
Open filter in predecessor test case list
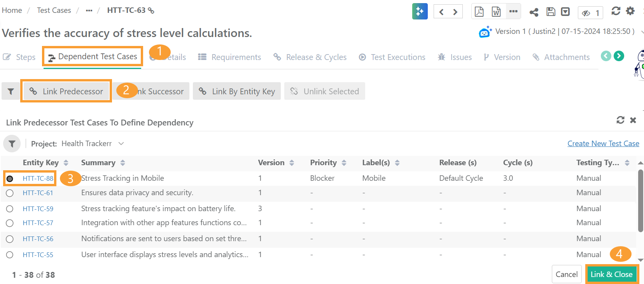[x=12, y=144]
